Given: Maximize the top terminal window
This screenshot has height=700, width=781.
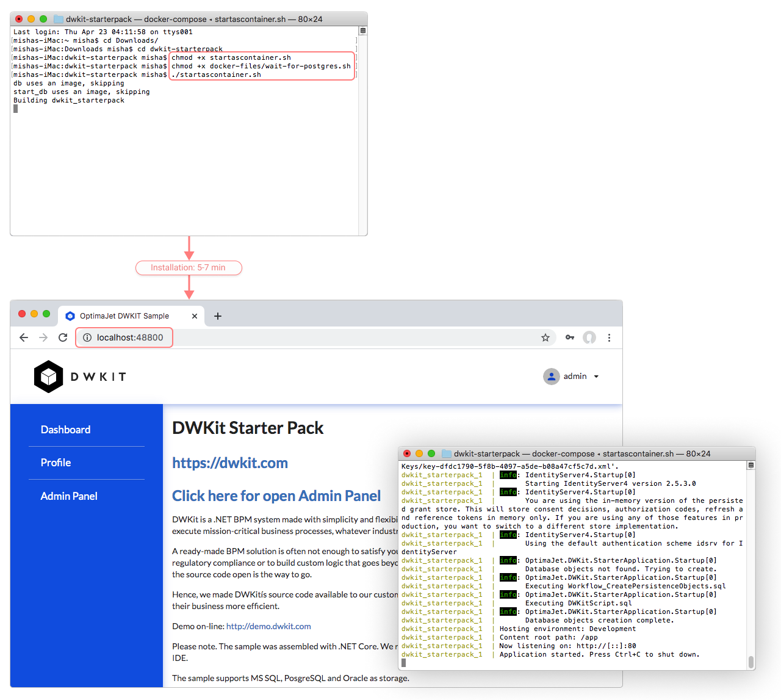Looking at the screenshot, I should [43, 19].
